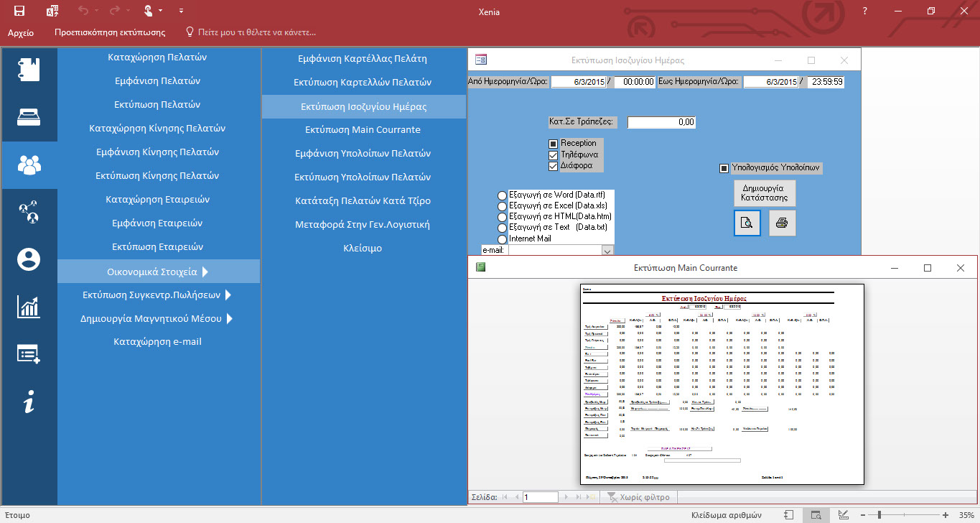This screenshot has height=523, width=980.
Task: Click the user profile icon in sidebar
Action: click(x=29, y=259)
